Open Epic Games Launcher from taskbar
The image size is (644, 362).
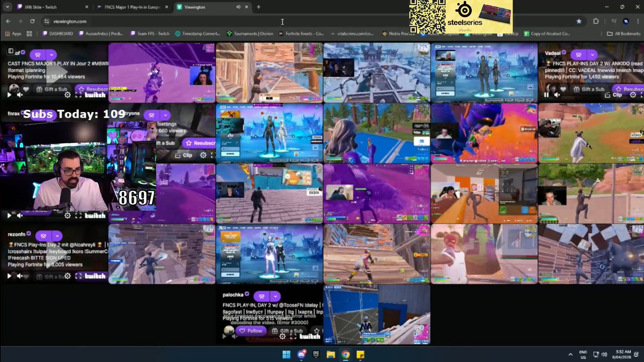point(316,354)
